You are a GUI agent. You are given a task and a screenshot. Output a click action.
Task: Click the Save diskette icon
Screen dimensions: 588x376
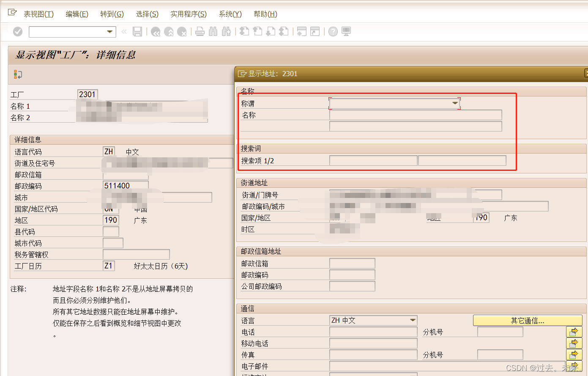137,31
